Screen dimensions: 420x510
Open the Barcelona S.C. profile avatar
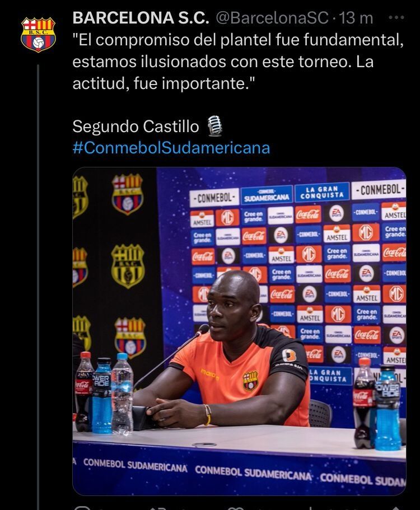pos(39,35)
